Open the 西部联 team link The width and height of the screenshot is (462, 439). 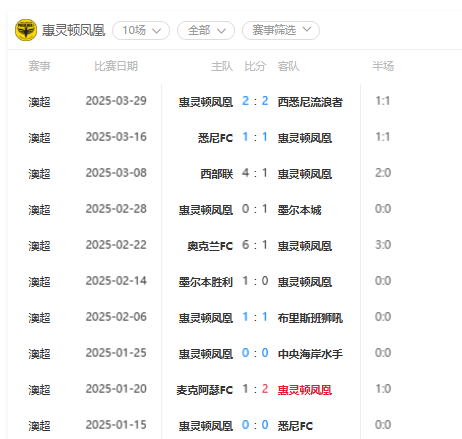[216, 174]
